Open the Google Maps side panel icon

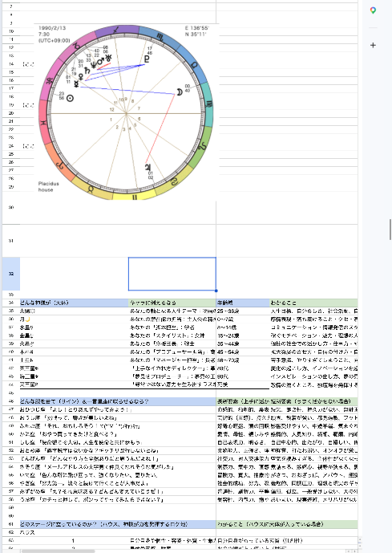(373, 10)
